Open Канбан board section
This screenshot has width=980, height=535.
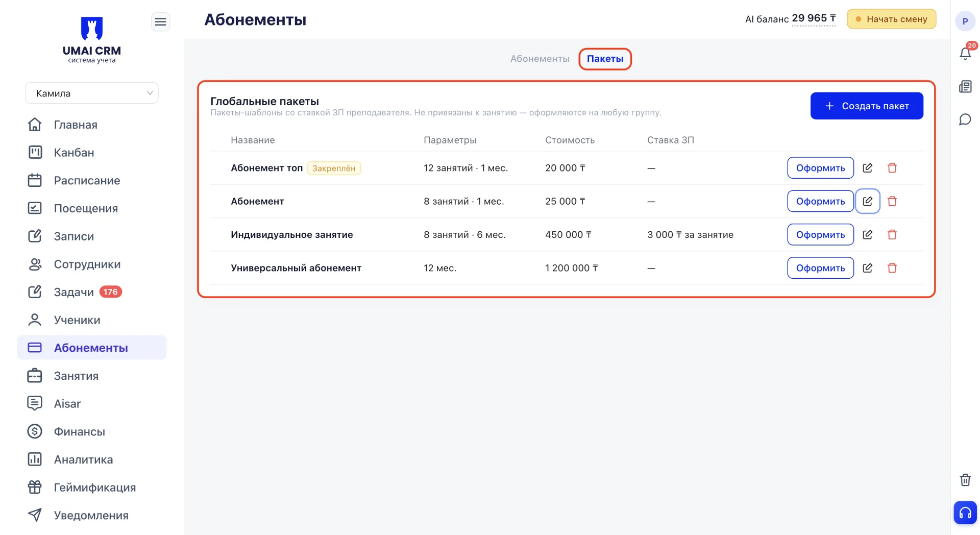pyautogui.click(x=74, y=153)
